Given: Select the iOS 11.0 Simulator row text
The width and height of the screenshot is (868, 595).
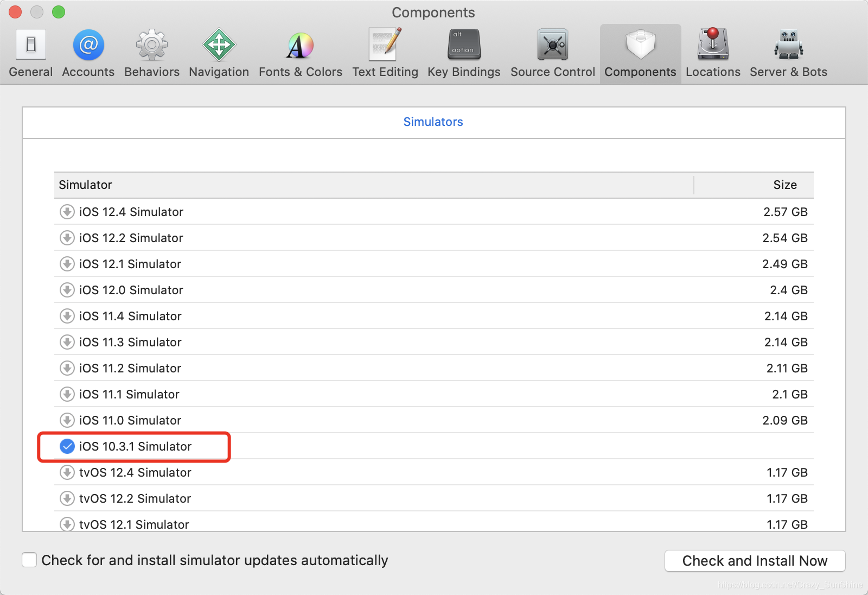Looking at the screenshot, I should [130, 420].
